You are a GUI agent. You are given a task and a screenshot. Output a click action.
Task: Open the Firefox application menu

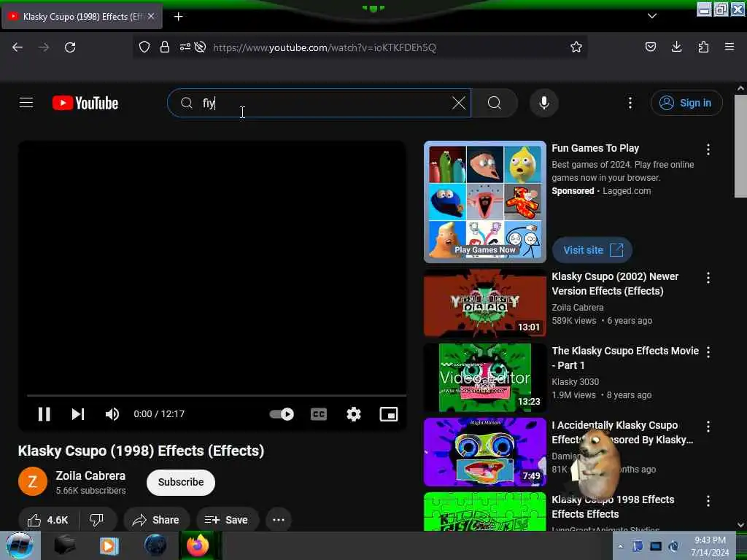coord(729,47)
